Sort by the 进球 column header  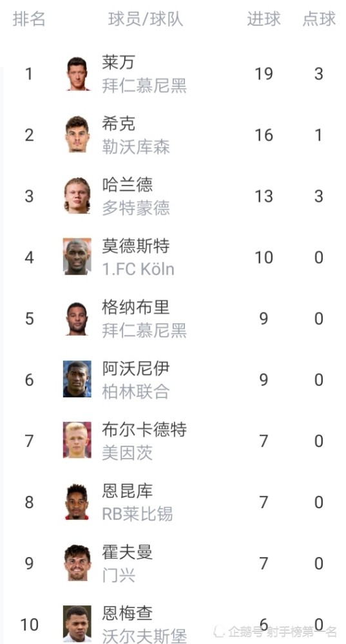(x=264, y=19)
